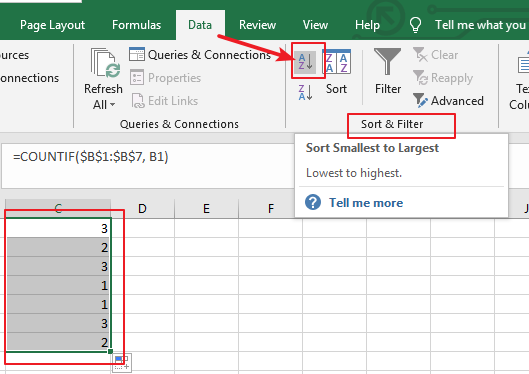This screenshot has height=374, width=529.
Task: Expand the Refresh All dropdown arrow
Action: 113,105
